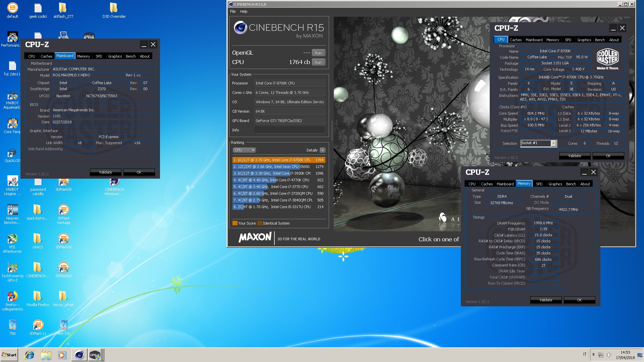Launch 3DMark Vantage desktop shortcut

[63, 215]
